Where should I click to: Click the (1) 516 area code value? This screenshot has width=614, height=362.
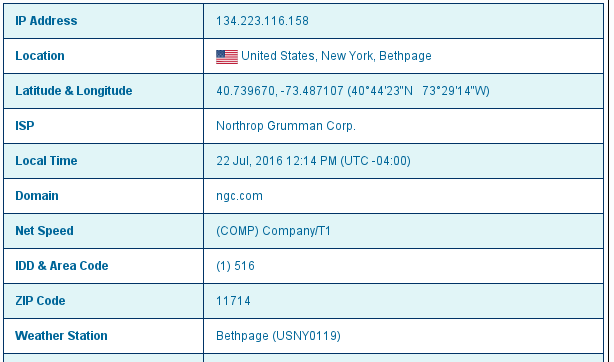click(235, 266)
